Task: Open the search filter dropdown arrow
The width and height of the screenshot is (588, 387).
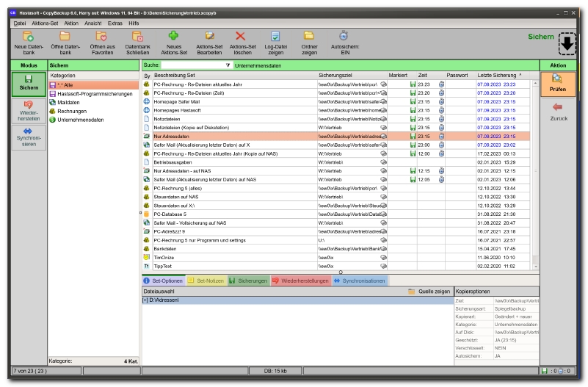Action: 228,65
